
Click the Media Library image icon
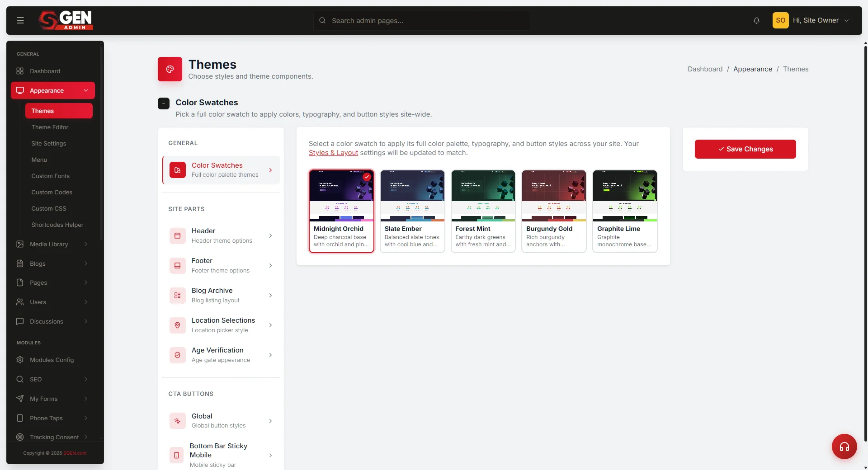pyautogui.click(x=20, y=244)
